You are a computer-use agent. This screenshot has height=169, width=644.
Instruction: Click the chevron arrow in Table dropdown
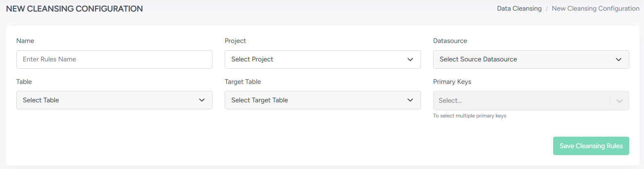pos(202,100)
